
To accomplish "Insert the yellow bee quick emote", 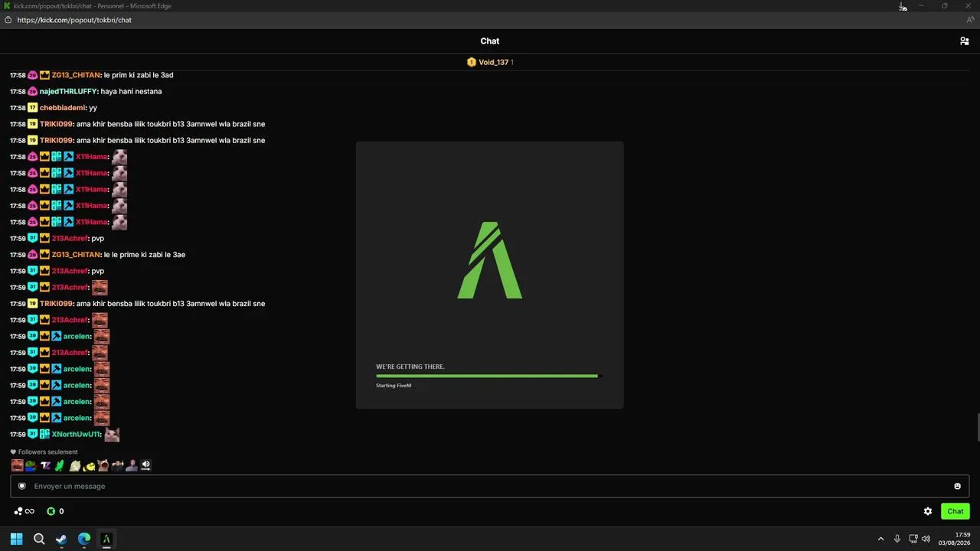I will [x=89, y=465].
